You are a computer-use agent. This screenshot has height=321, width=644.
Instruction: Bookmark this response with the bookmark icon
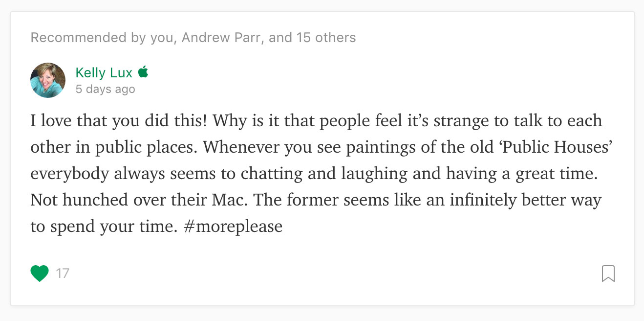[x=608, y=274]
